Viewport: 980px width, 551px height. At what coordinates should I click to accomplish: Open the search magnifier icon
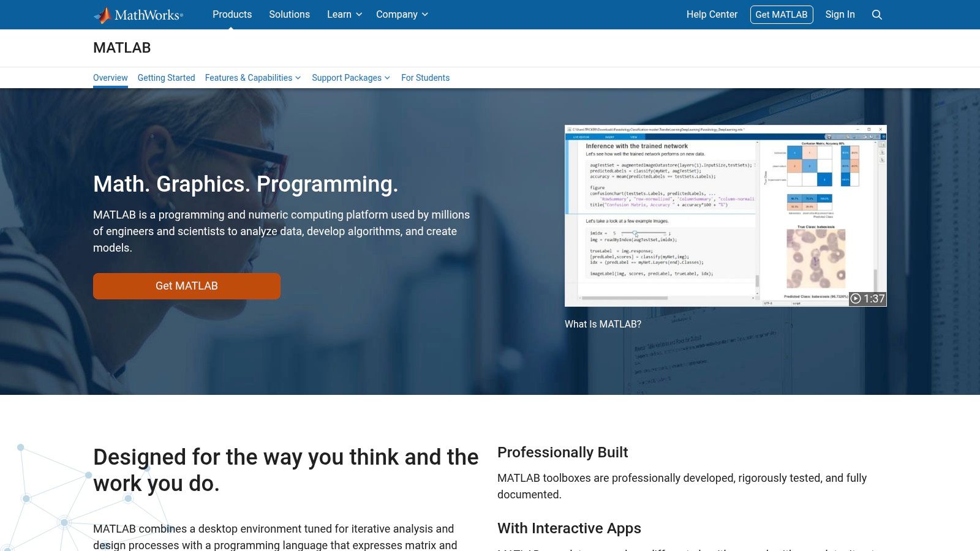pyautogui.click(x=877, y=15)
